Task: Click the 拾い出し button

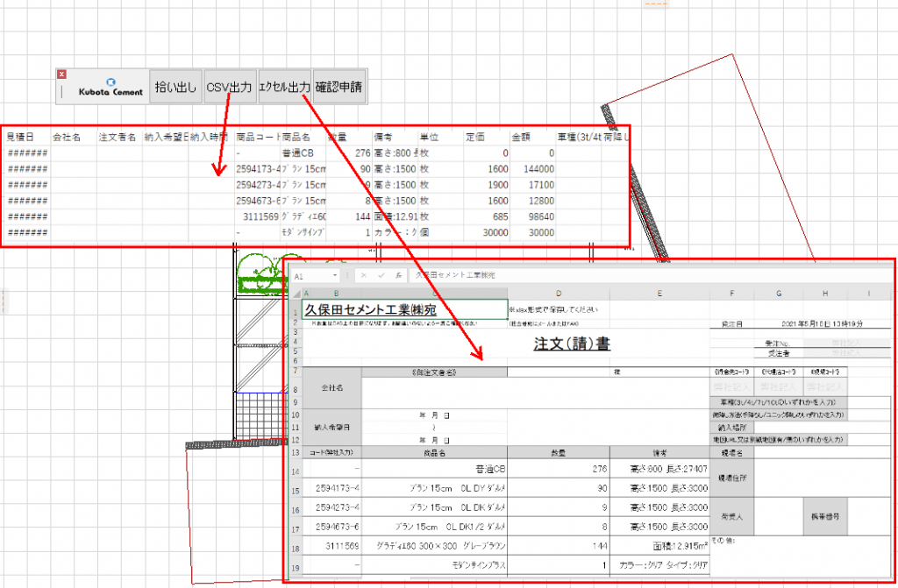Action: (175, 87)
